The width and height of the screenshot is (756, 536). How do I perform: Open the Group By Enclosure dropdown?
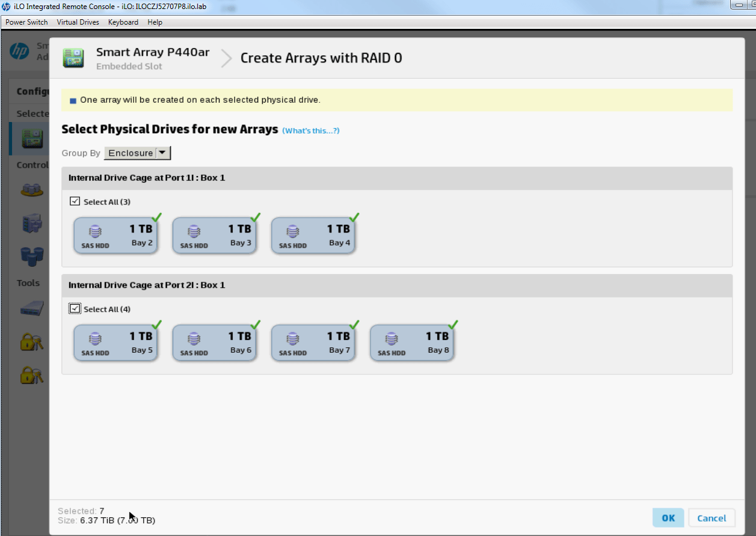coord(138,153)
